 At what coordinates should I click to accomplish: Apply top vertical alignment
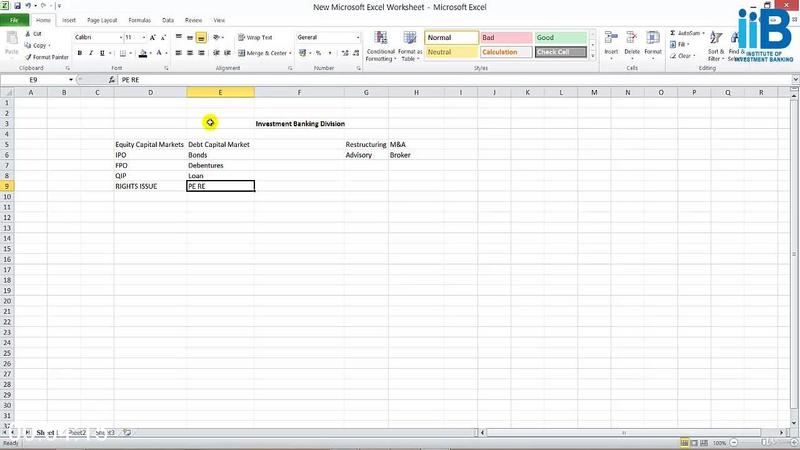179,37
